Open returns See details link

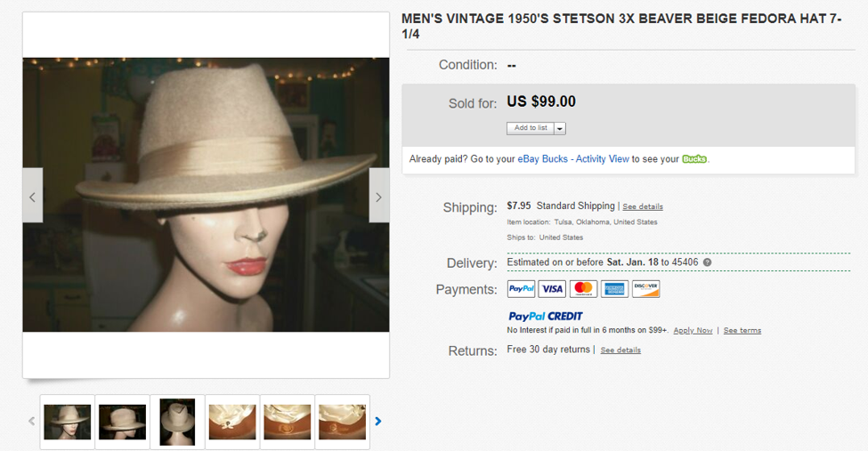(x=621, y=350)
